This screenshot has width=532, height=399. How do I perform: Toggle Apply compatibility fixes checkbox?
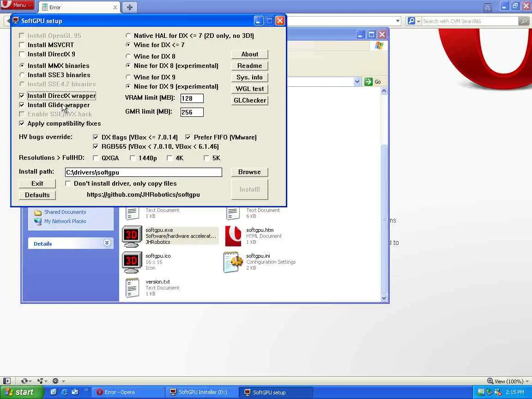(22, 123)
